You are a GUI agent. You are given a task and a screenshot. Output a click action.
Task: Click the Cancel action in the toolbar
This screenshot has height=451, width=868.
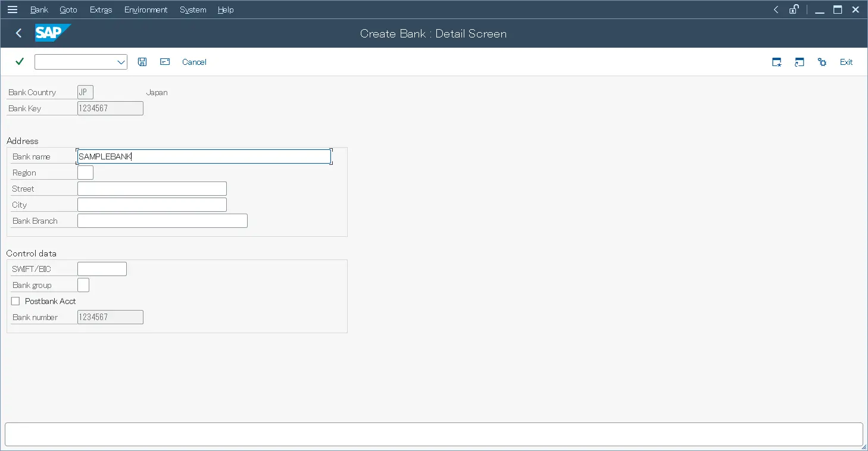194,62
